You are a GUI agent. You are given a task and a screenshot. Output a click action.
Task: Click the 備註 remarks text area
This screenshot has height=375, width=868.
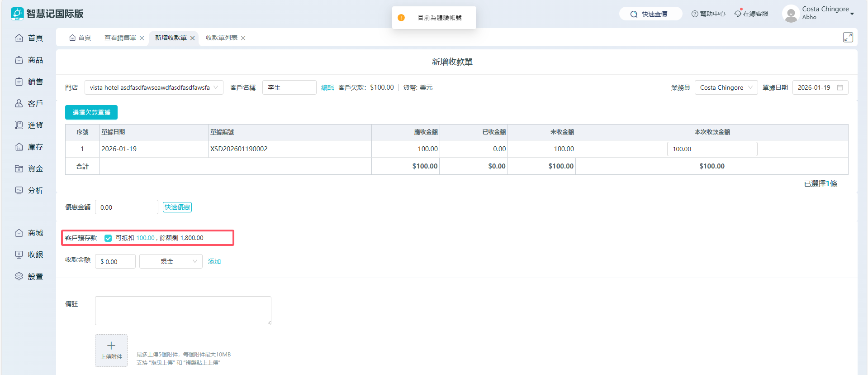[183, 311]
